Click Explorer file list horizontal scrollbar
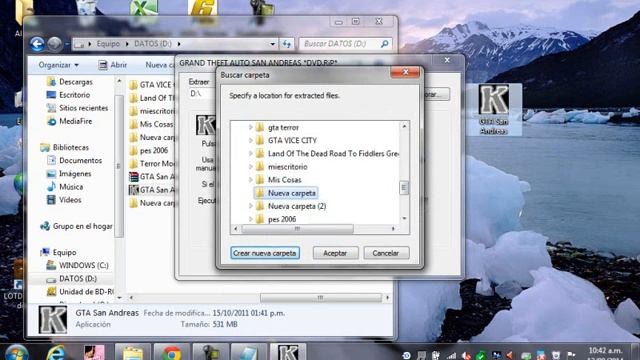640x360 pixels. click(x=321, y=298)
